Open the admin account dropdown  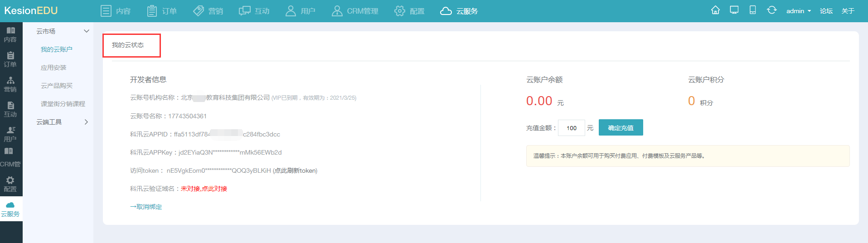tap(798, 11)
